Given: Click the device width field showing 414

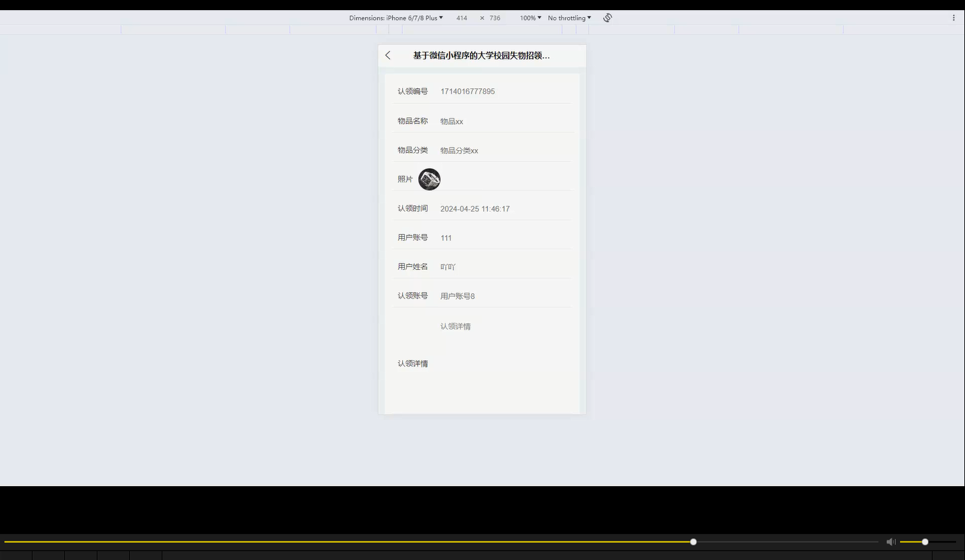Looking at the screenshot, I should (461, 18).
